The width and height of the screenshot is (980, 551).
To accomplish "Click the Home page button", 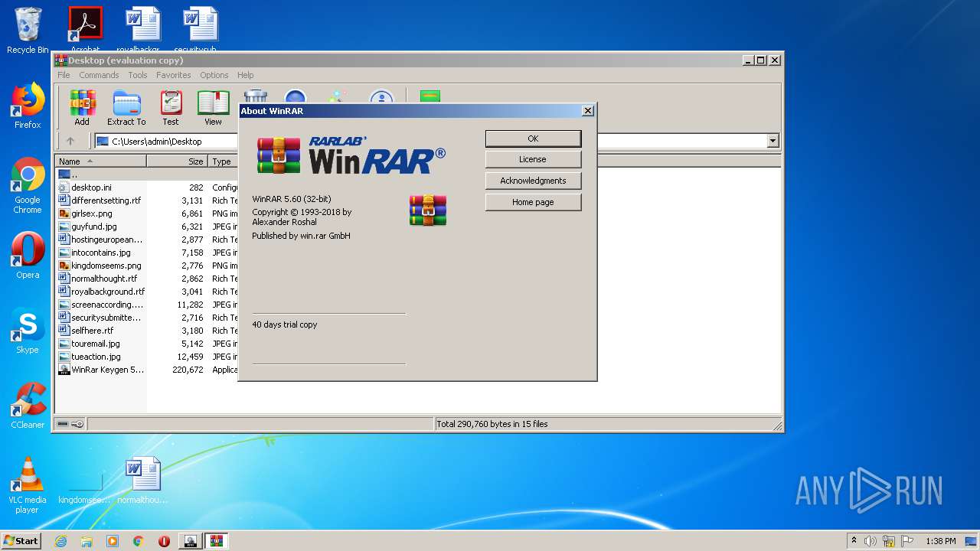I will point(533,202).
